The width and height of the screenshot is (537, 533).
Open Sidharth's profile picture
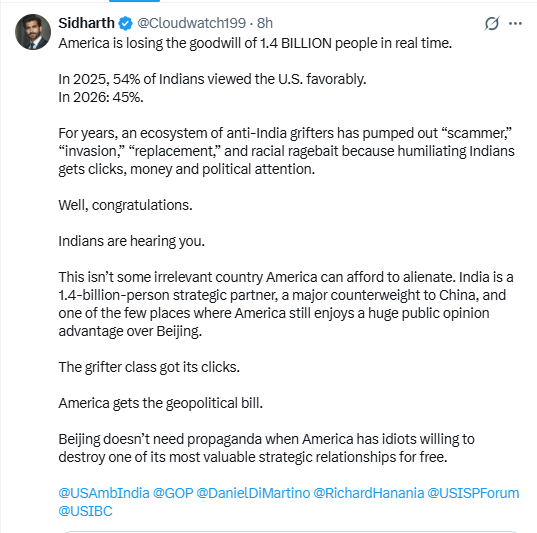pos(33,32)
